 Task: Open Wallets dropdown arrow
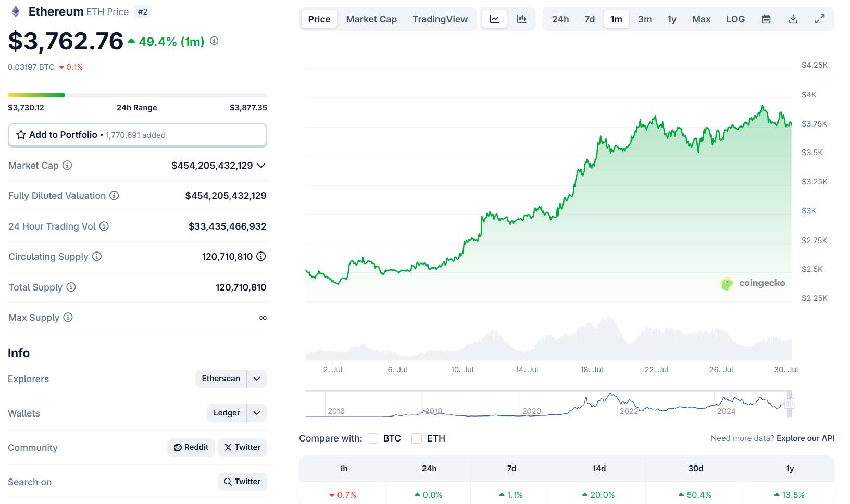(257, 413)
